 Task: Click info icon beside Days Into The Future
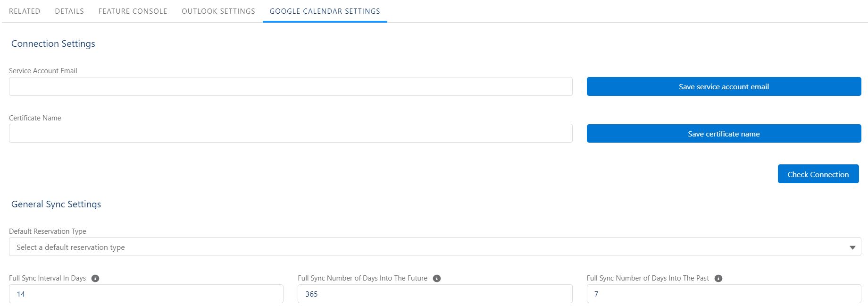437,279
